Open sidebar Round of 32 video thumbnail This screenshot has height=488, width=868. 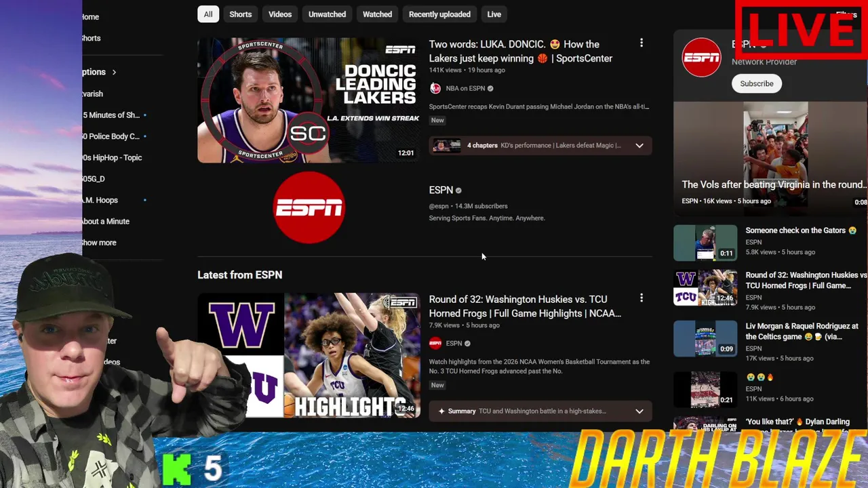pyautogui.click(x=705, y=287)
